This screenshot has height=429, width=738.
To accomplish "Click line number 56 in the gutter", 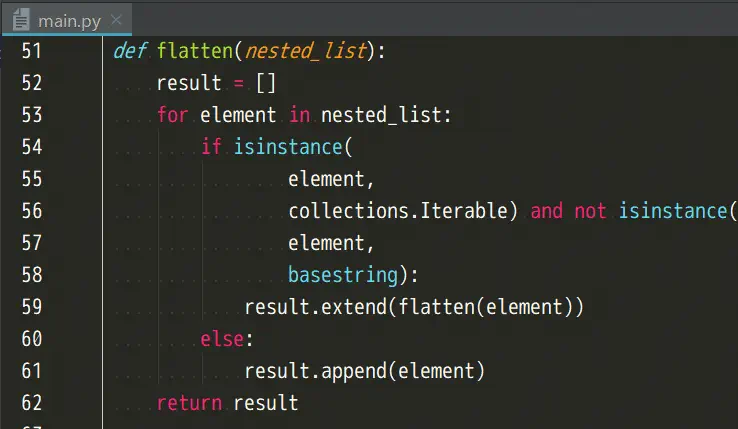I will (x=31, y=211).
